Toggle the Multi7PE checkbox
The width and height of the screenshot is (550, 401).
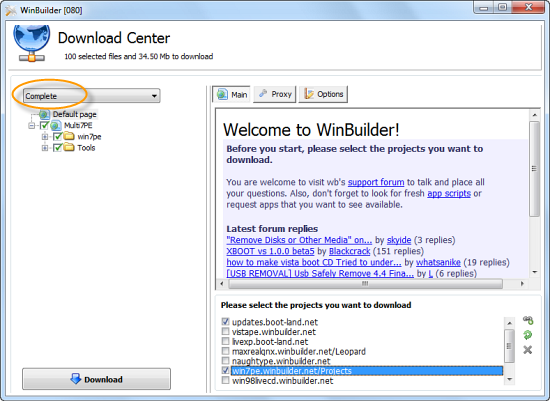tap(44, 125)
